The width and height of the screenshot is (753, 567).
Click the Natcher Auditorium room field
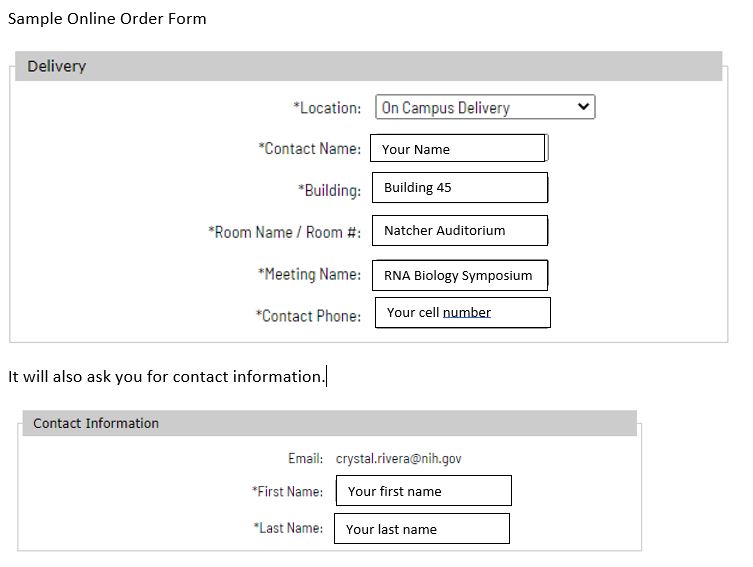pos(459,230)
